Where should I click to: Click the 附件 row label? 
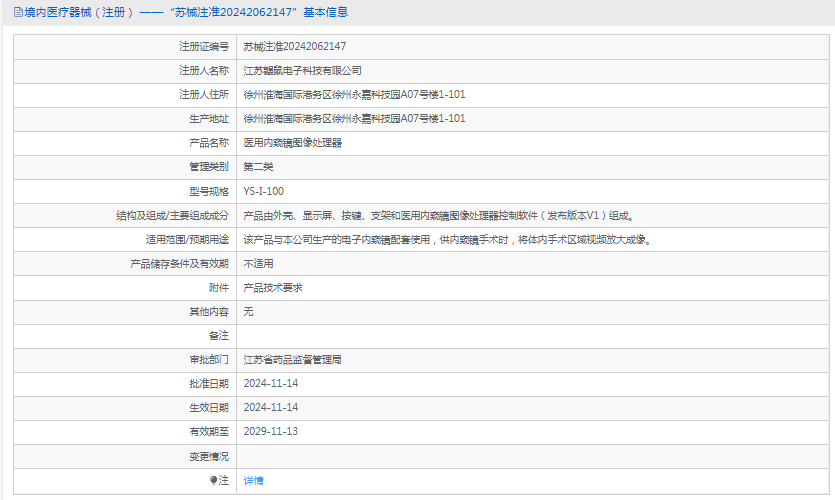[219, 288]
